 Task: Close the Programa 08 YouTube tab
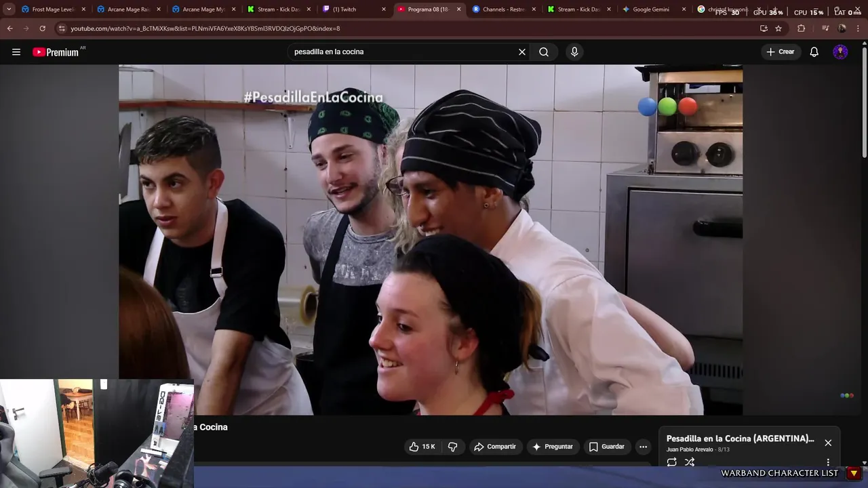coord(458,9)
